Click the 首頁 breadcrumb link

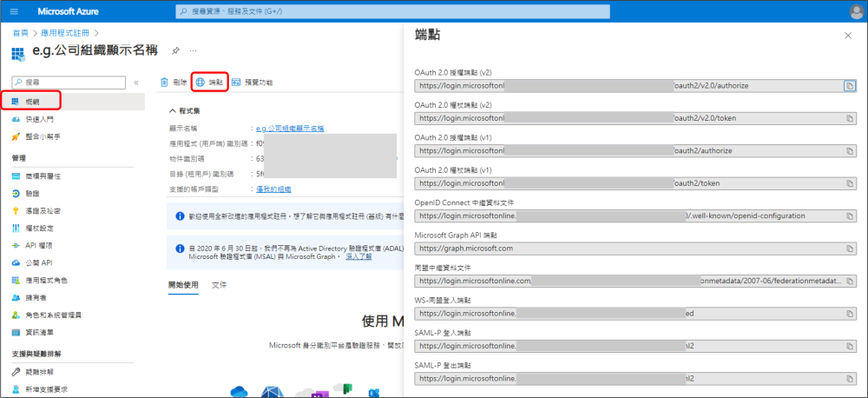(x=21, y=33)
